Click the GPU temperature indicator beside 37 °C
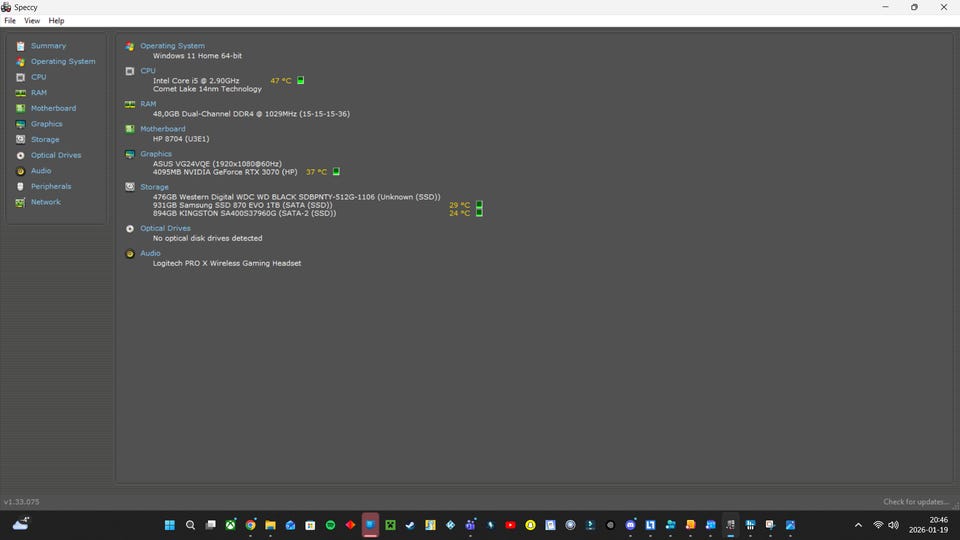The image size is (960, 540). pyautogui.click(x=336, y=171)
